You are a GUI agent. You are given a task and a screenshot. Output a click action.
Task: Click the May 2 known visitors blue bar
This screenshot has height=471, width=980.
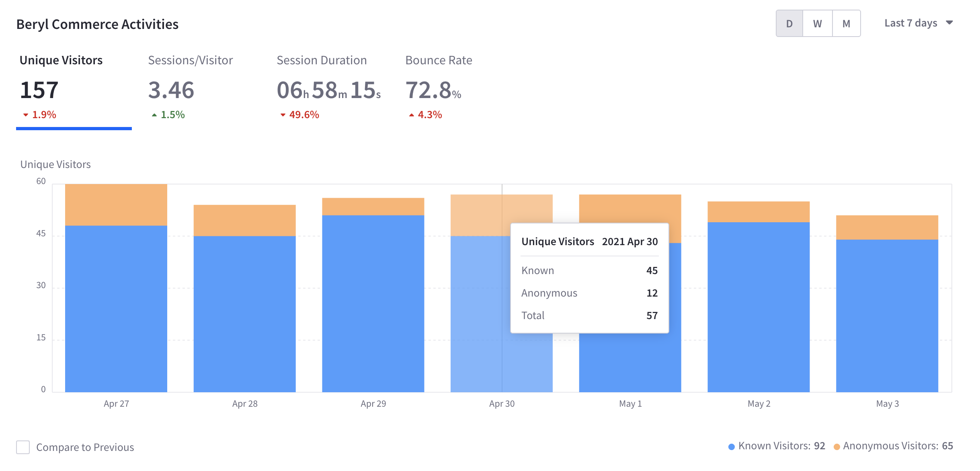[759, 307]
